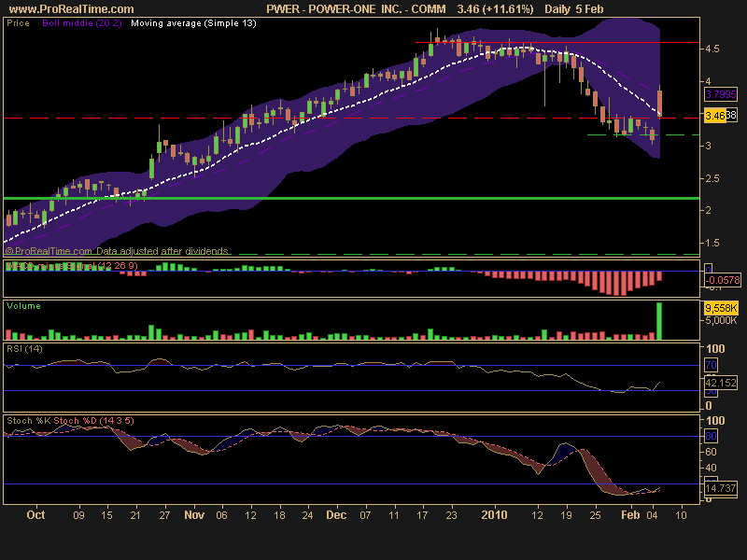The image size is (747, 560).
Task: Click the Daily 5 Feb timeframe label
Action: (x=574, y=9)
